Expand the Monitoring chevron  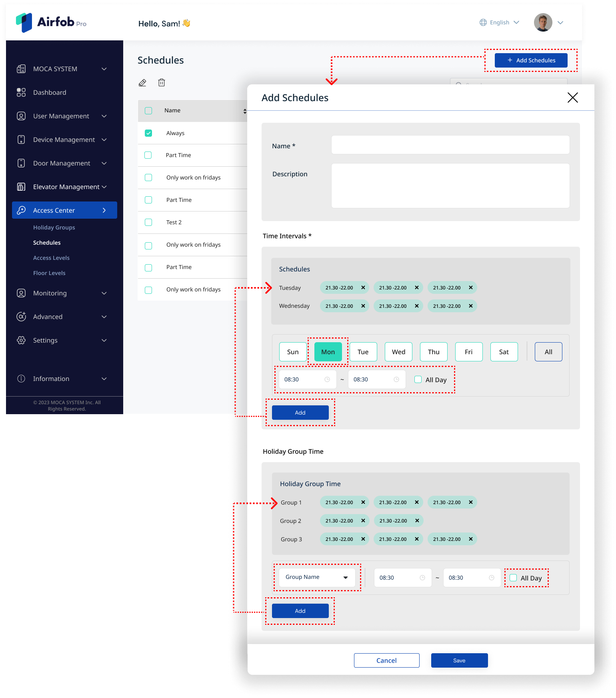point(104,293)
